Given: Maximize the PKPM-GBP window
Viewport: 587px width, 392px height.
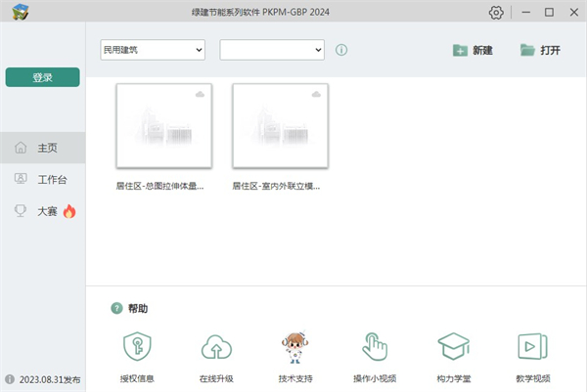Looking at the screenshot, I should click(x=549, y=13).
